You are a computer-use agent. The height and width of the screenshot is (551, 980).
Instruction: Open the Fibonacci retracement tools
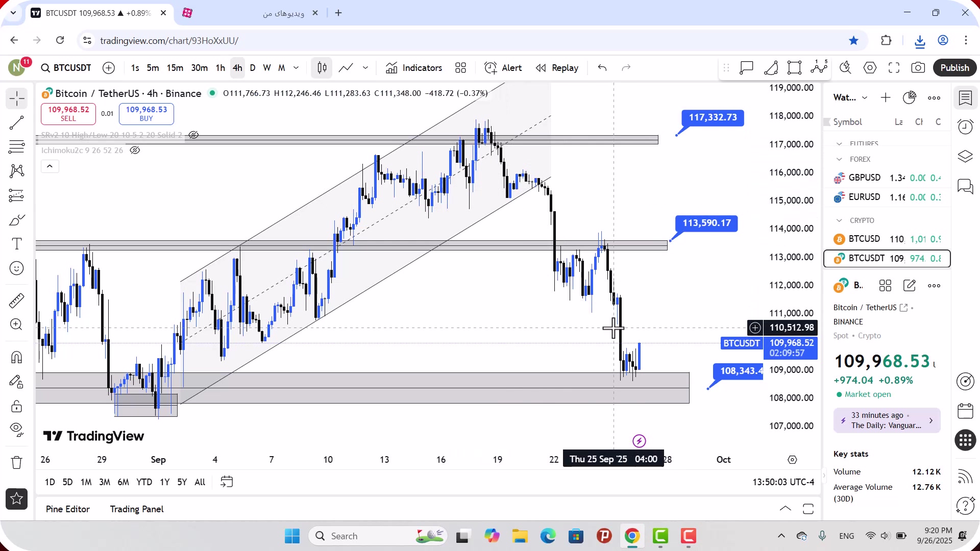pos(17,147)
